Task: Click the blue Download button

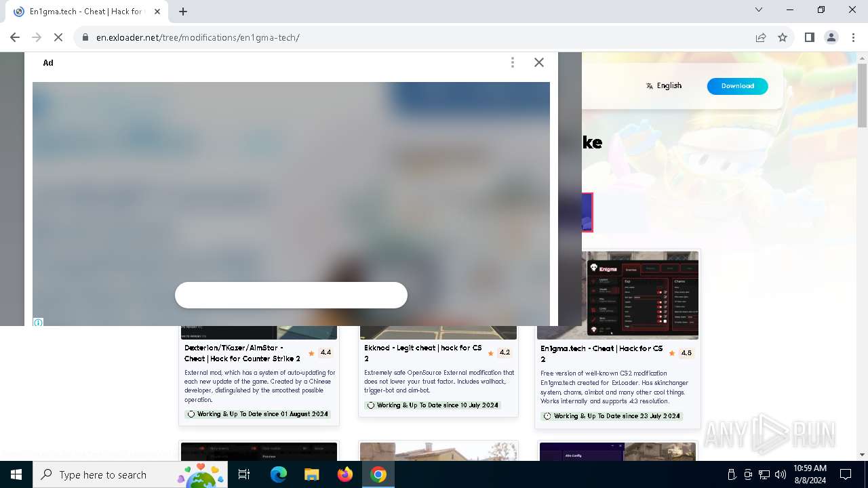Action: click(x=737, y=86)
